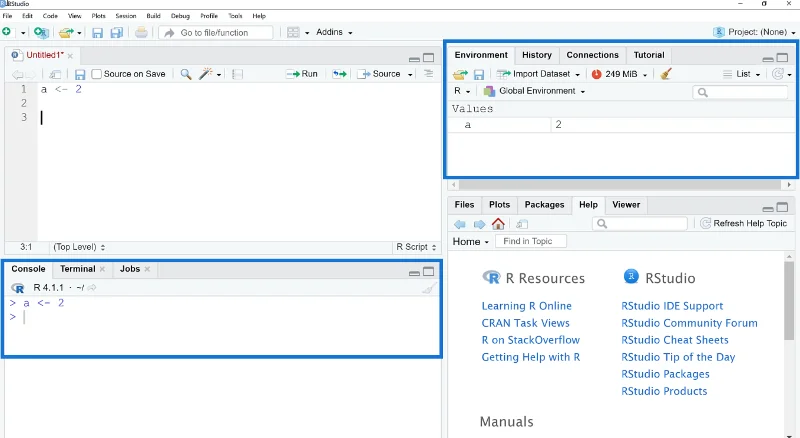Click the find/replace magnifier in the editor
800x438 pixels.
(186, 74)
